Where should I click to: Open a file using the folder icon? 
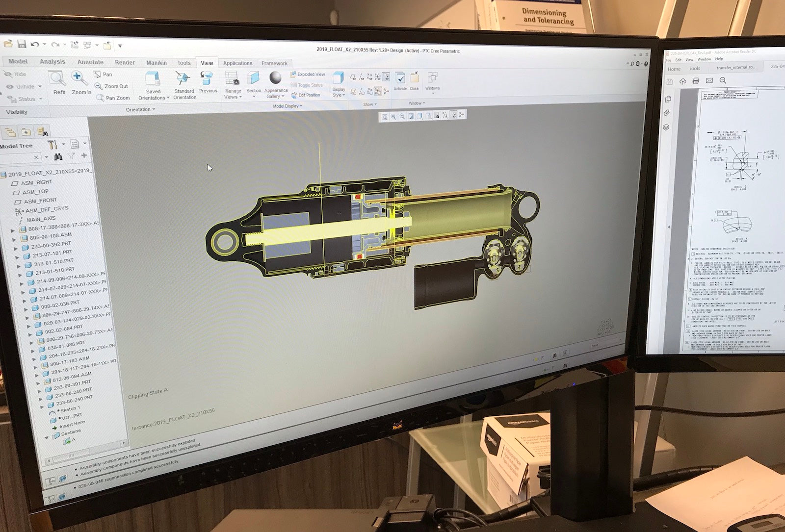coord(8,44)
